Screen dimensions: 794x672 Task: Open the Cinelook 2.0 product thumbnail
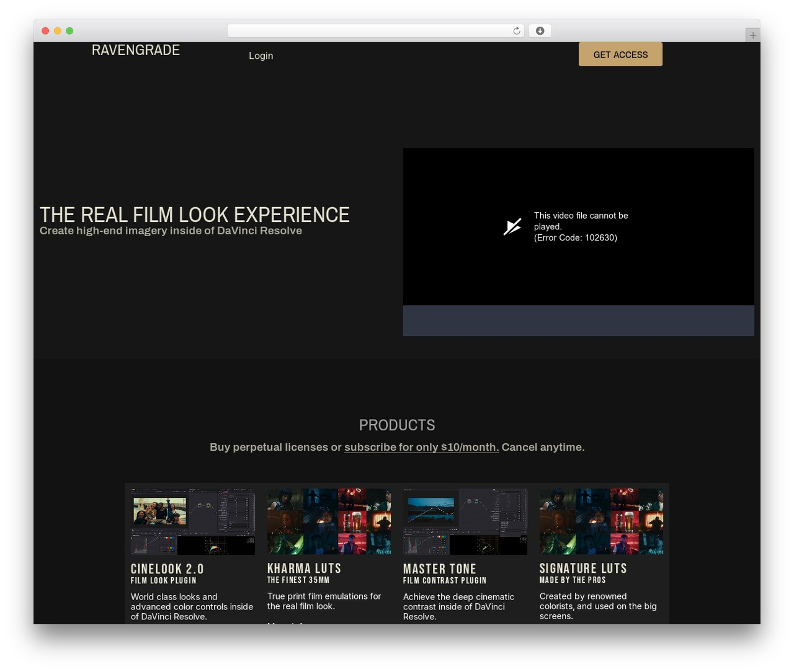pos(193,522)
